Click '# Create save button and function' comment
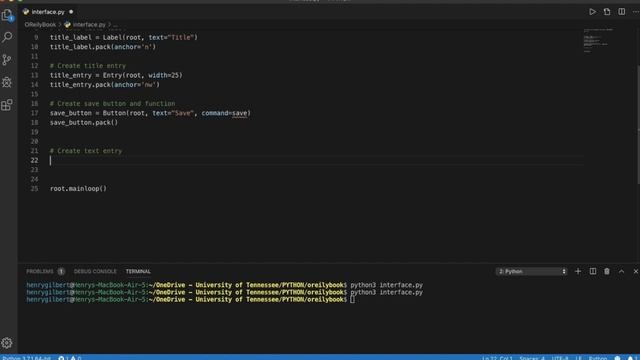The image size is (640, 360). pyautogui.click(x=112, y=104)
